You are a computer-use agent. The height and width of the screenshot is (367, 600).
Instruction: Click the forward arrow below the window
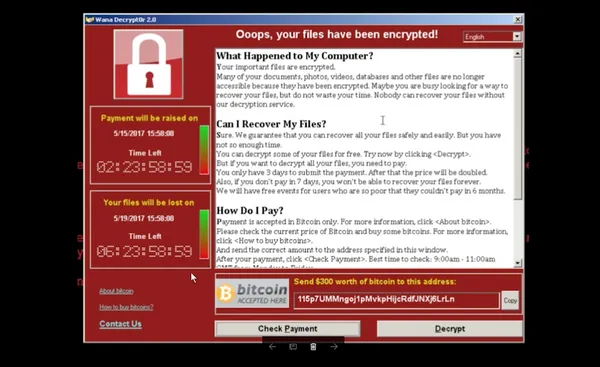(x=334, y=347)
